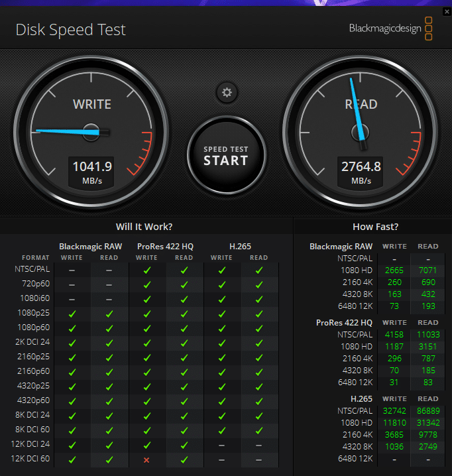Image resolution: width=452 pixels, height=476 pixels.
Task: Click the Blackmagic RAW write checkmark for 1080p25
Action: click(72, 314)
